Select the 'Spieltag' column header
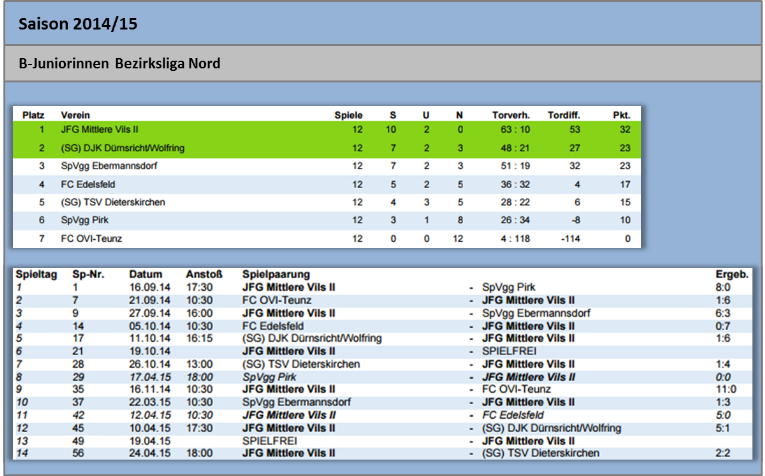Viewport: 765px width, 476px height. [36, 274]
